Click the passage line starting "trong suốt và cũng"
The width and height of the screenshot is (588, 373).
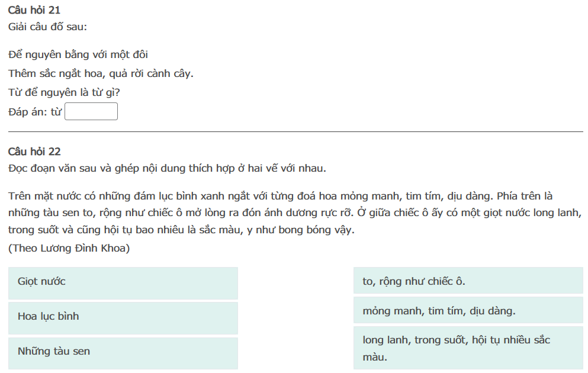[x=181, y=230]
